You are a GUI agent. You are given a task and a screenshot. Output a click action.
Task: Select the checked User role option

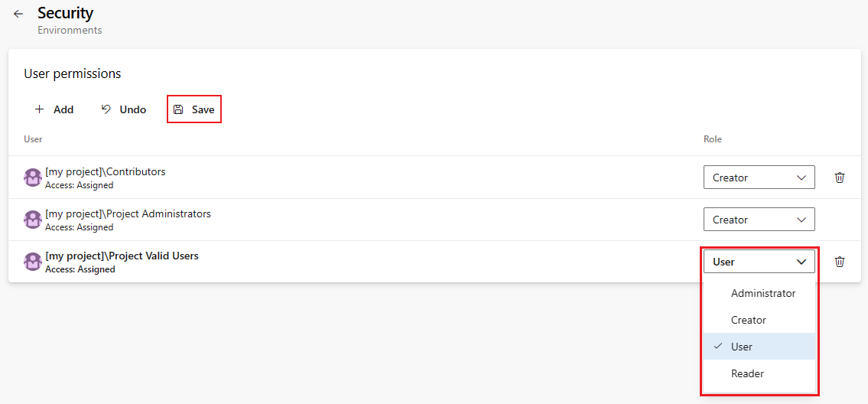741,347
